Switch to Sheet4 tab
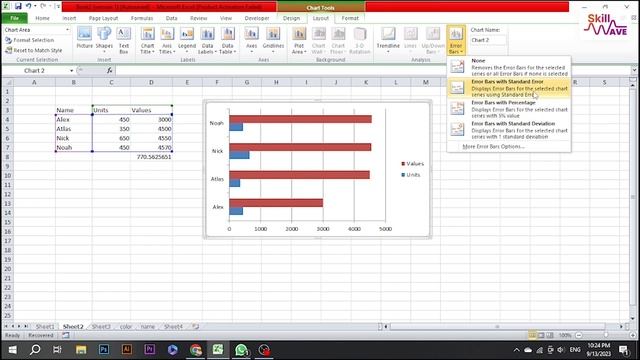Screen dimensions: 640x360 (x=173, y=327)
